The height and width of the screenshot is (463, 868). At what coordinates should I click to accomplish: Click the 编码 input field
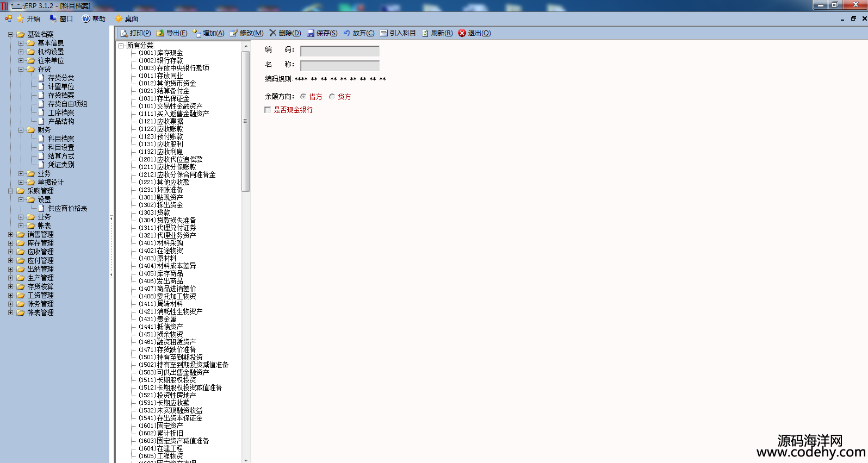point(340,51)
